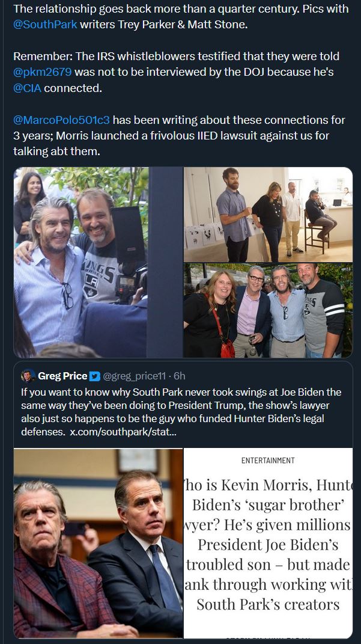Open the top-right gallery room photo
This screenshot has height=644, width=361.
pos(268,215)
